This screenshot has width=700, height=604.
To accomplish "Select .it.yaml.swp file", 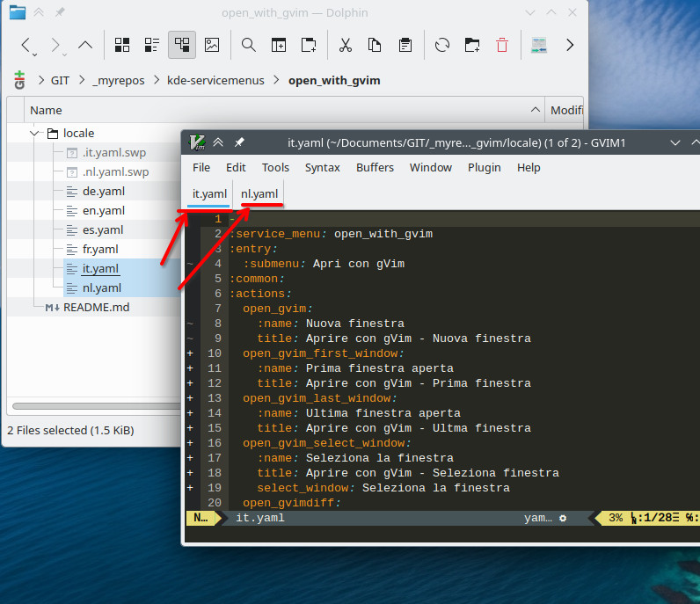I will (x=113, y=153).
